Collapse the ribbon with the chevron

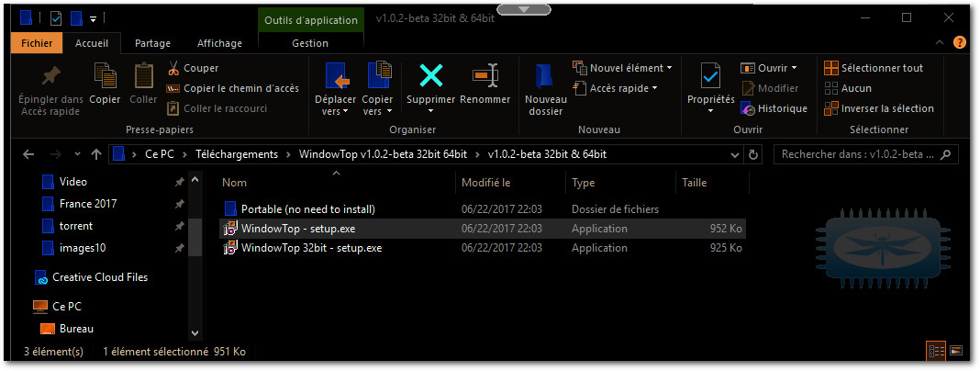(940, 42)
